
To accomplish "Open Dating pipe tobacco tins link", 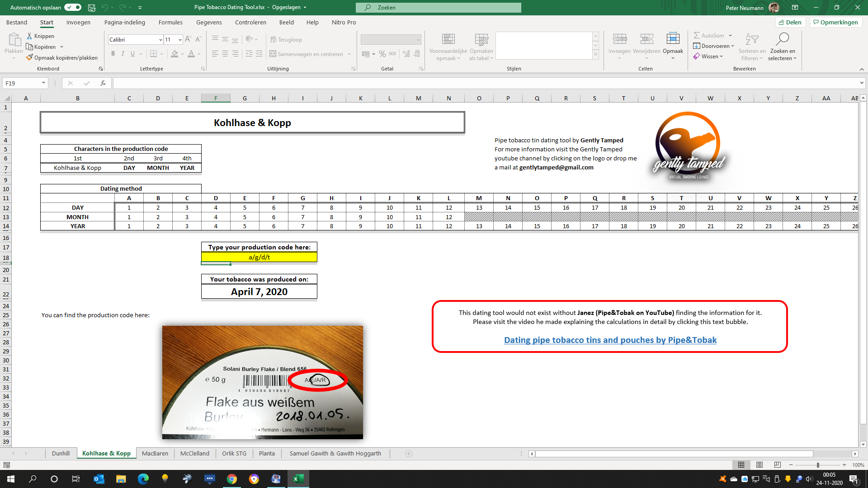I will click(x=610, y=340).
